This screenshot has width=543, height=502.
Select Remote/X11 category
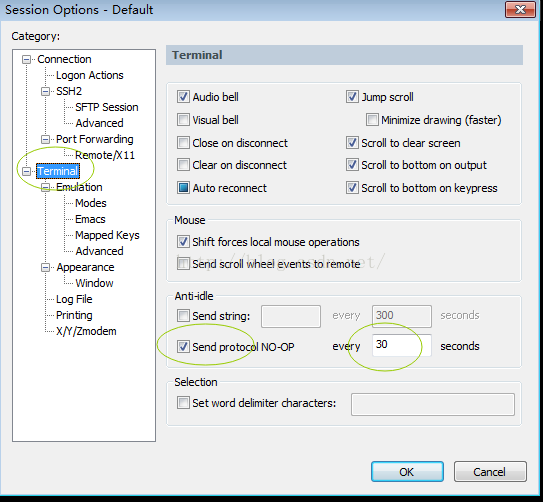pos(105,155)
